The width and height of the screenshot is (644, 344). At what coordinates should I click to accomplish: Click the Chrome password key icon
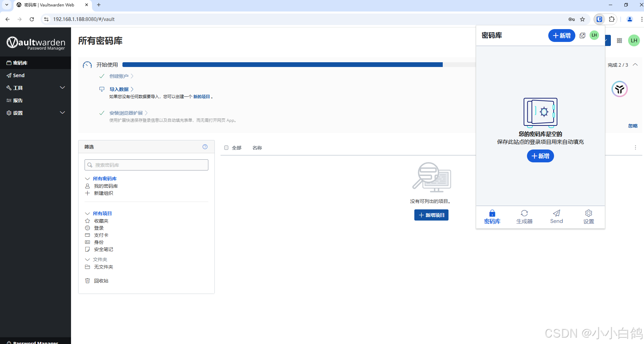[x=572, y=19]
